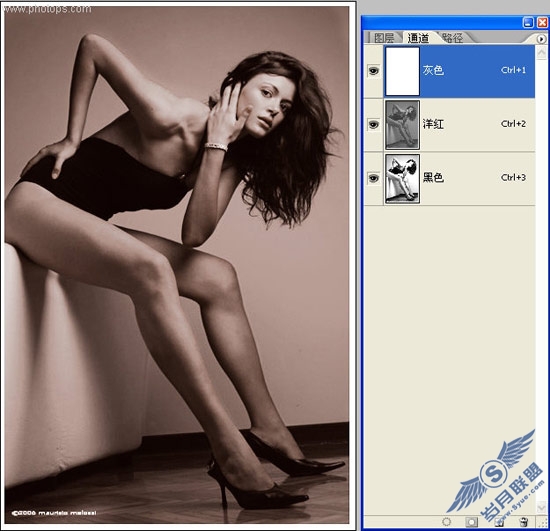Click the palette resize grip corner
550x531 pixels.
(x=543, y=523)
